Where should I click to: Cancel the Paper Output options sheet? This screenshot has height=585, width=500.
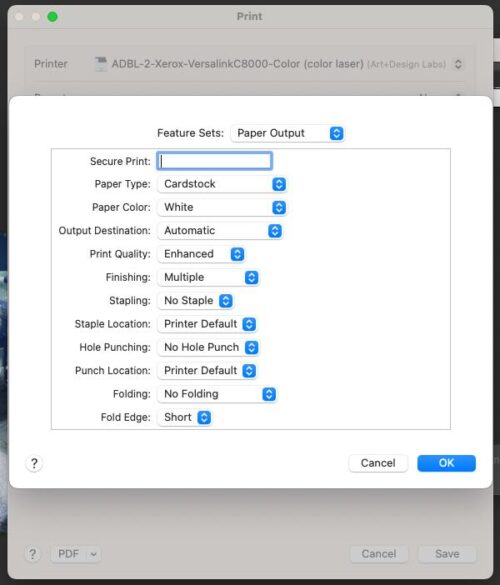[378, 463]
